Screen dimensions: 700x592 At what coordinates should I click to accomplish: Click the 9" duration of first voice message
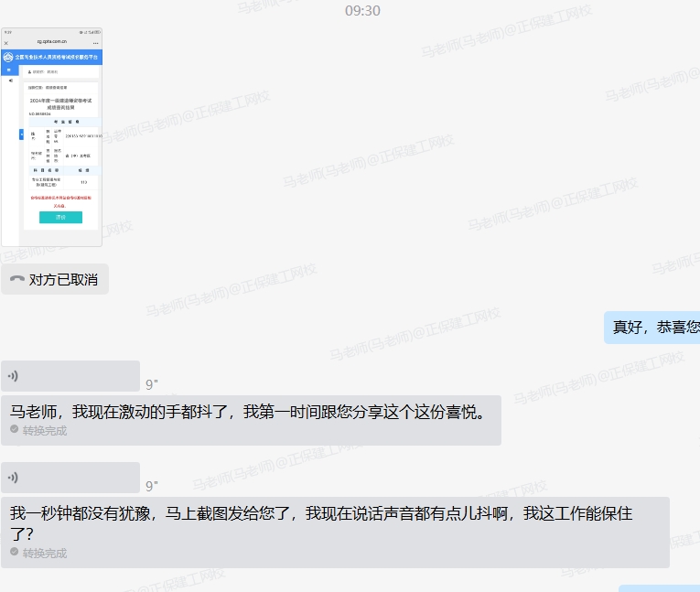point(152,384)
